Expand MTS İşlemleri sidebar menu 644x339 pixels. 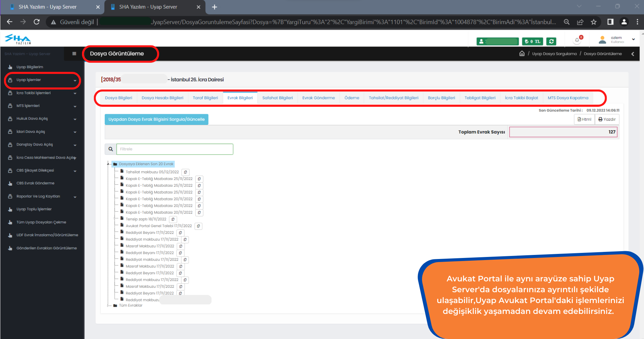pyautogui.click(x=42, y=106)
